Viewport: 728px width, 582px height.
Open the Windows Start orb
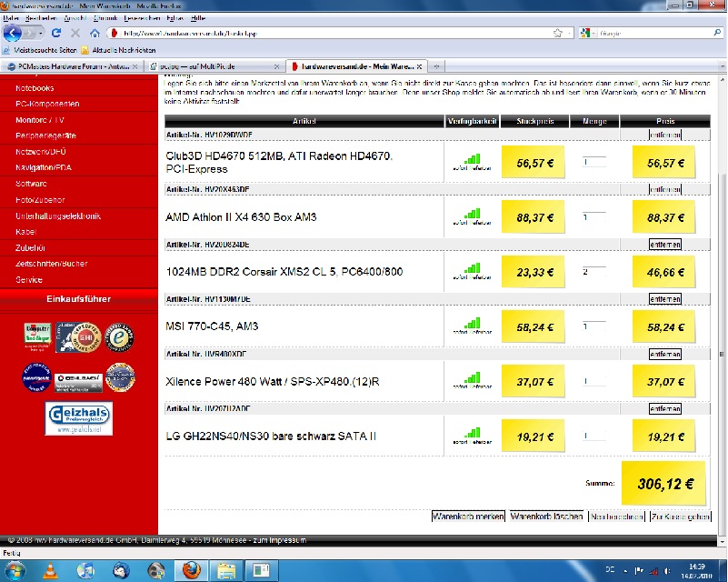coord(15,571)
